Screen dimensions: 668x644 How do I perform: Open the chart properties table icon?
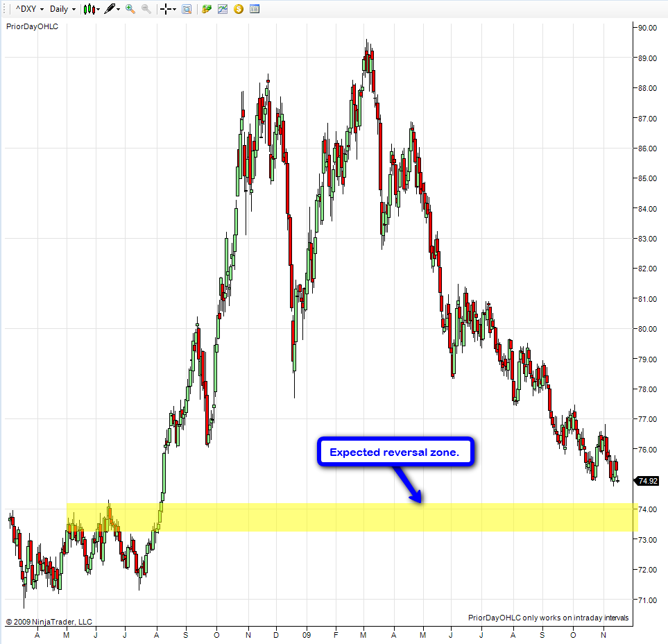tap(255, 9)
